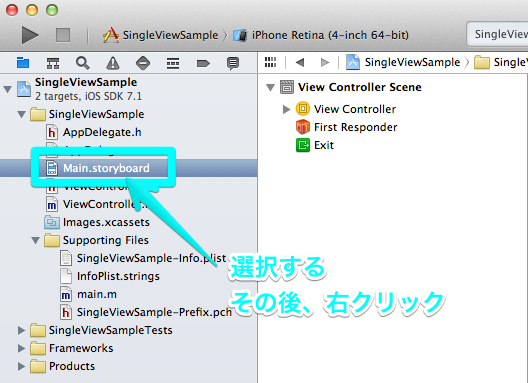Click the Supporting Files folder icon

tap(52, 240)
